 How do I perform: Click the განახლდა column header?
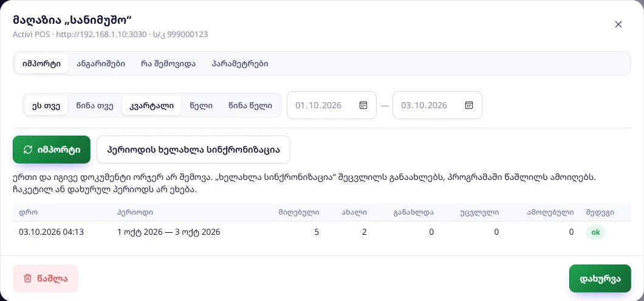[x=414, y=212]
